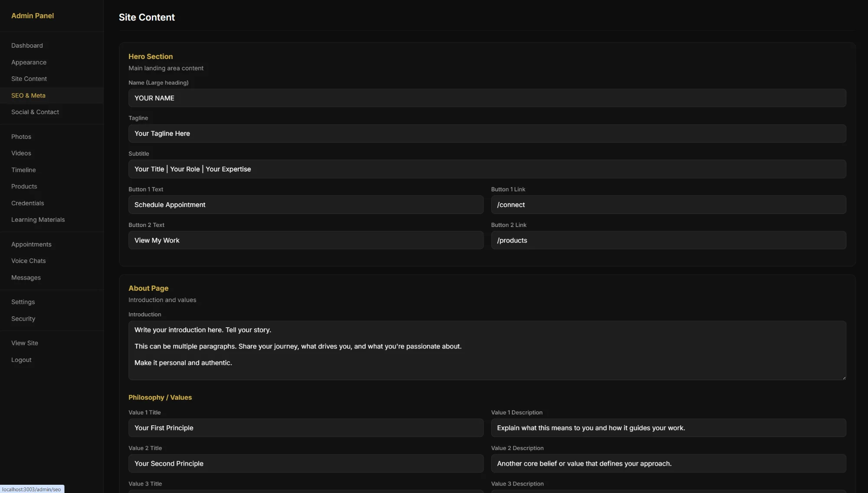868x493 pixels.
Task: Select SEO & Meta sidebar link
Action: (x=28, y=95)
